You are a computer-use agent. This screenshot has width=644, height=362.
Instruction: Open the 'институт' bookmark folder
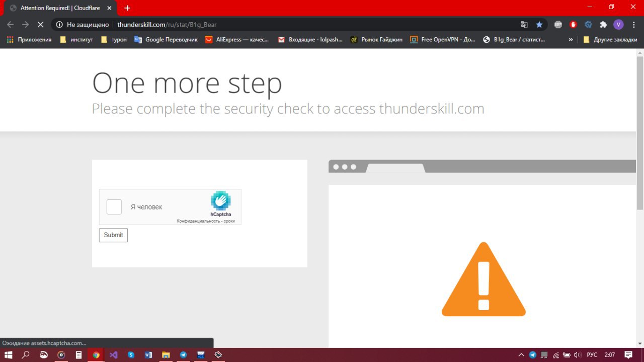click(76, 39)
